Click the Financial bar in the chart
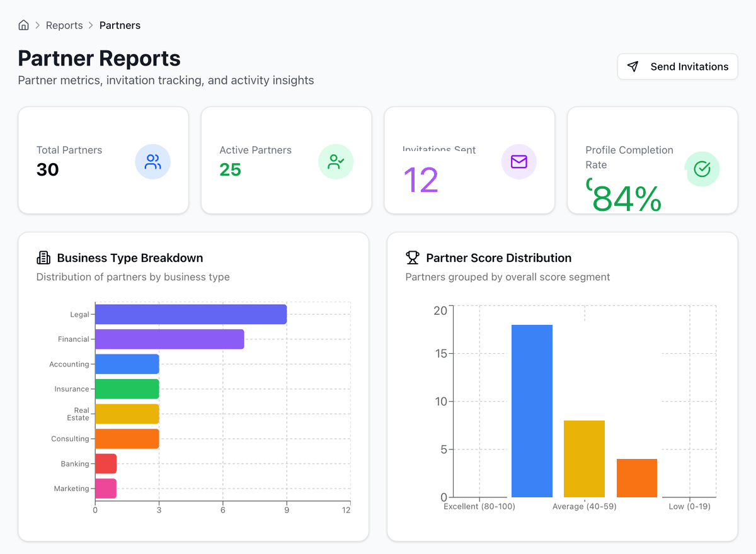 click(168, 339)
